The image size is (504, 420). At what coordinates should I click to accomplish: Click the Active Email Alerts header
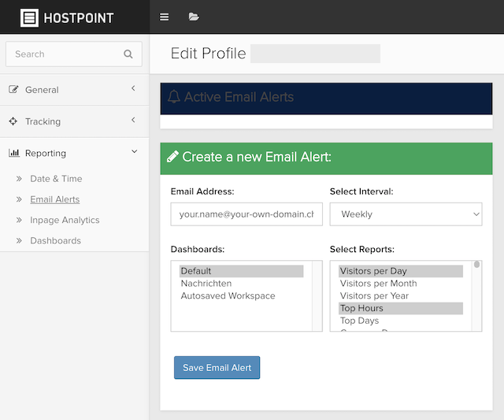(326, 98)
